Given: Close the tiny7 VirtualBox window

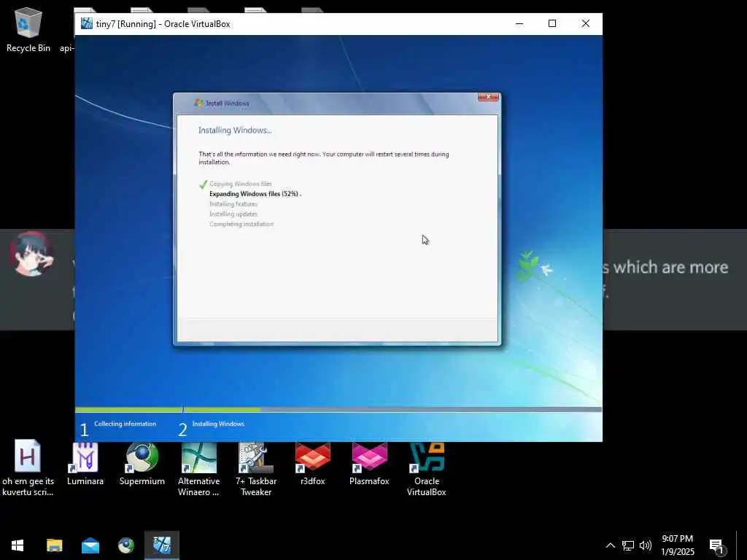Looking at the screenshot, I should coord(586,23).
